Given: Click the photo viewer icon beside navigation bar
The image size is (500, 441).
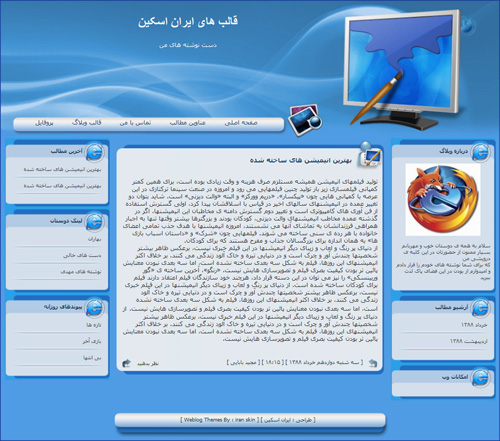Looking at the screenshot, I should [x=305, y=120].
